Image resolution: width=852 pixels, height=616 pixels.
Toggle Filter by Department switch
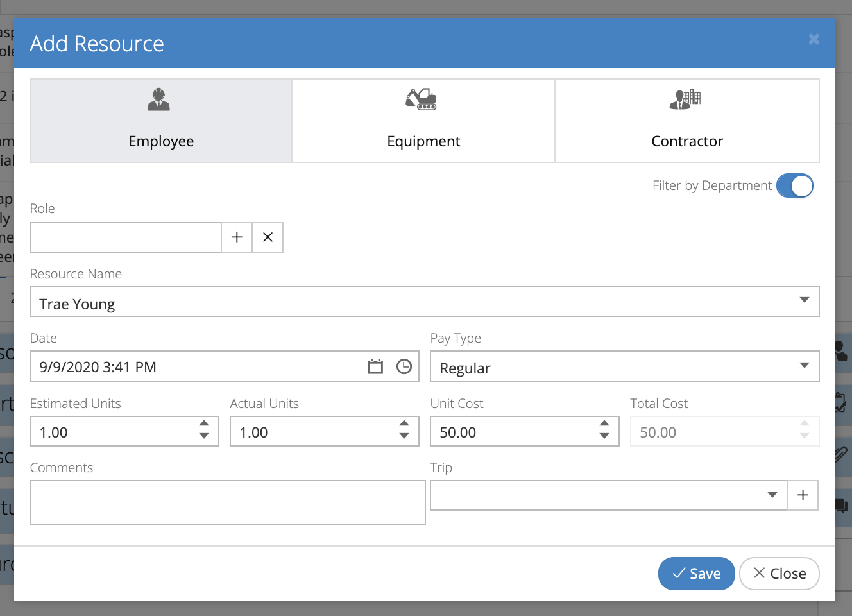tap(795, 186)
